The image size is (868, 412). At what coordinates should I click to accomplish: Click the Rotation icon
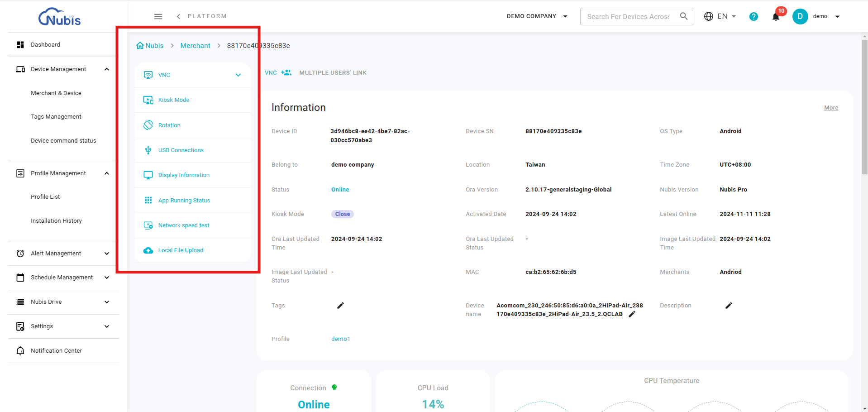[x=148, y=125]
